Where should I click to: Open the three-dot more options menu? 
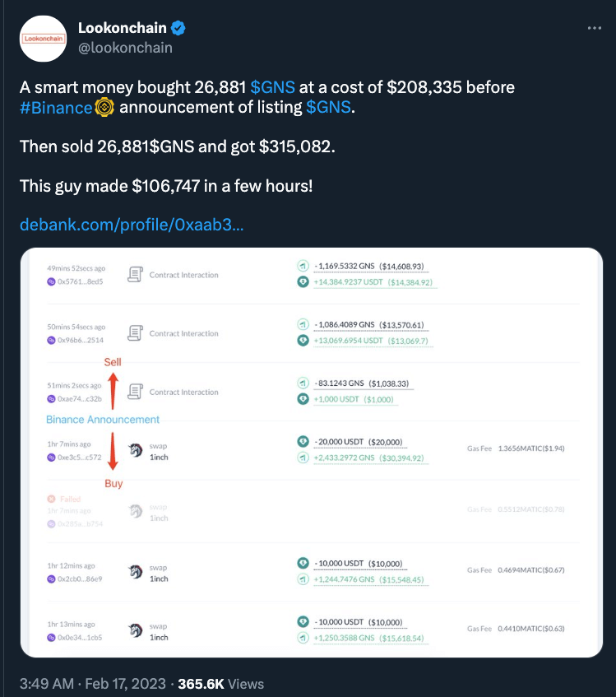pyautogui.click(x=595, y=28)
